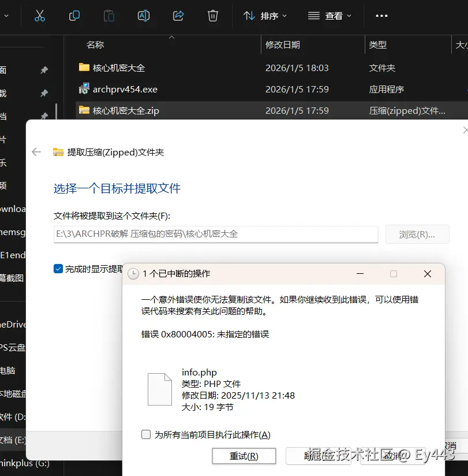Toggle 完成时显示提取的文件 checkbox
This screenshot has width=468, height=476.
point(58,269)
